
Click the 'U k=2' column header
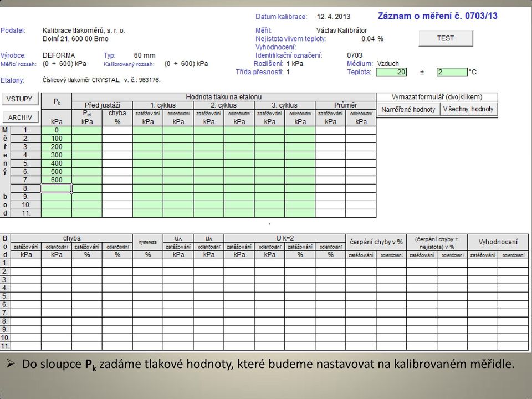click(285, 238)
